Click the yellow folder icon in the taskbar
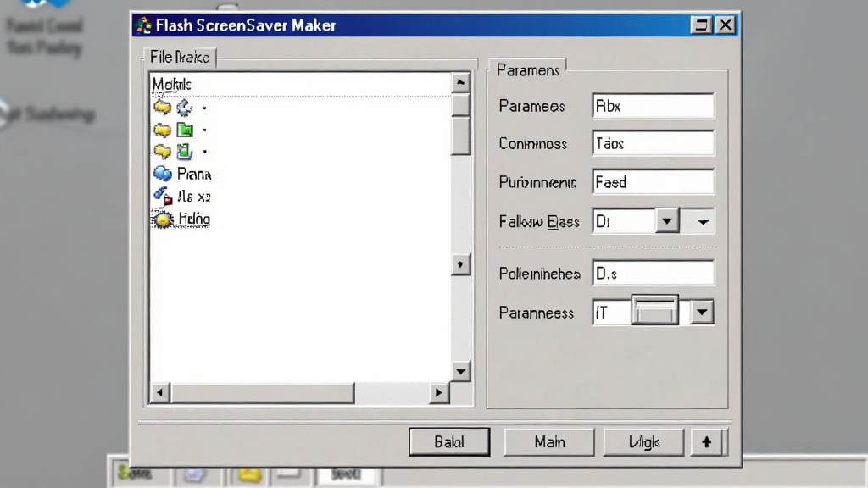 point(248,474)
